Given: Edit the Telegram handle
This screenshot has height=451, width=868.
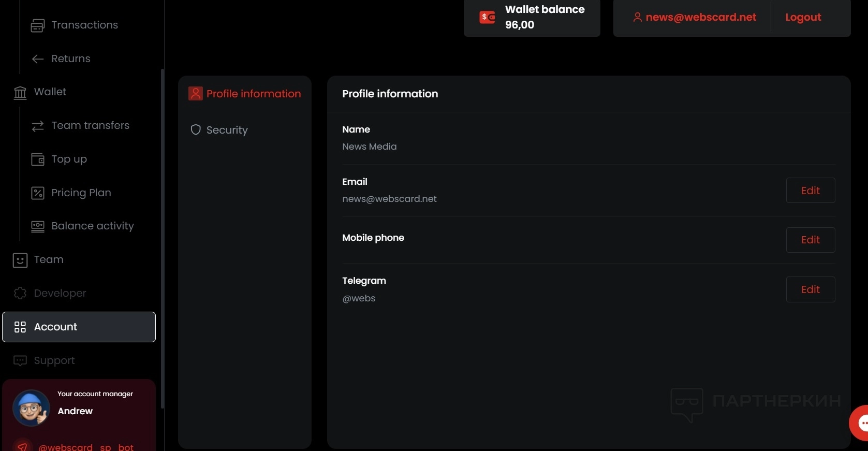Looking at the screenshot, I should tap(810, 289).
